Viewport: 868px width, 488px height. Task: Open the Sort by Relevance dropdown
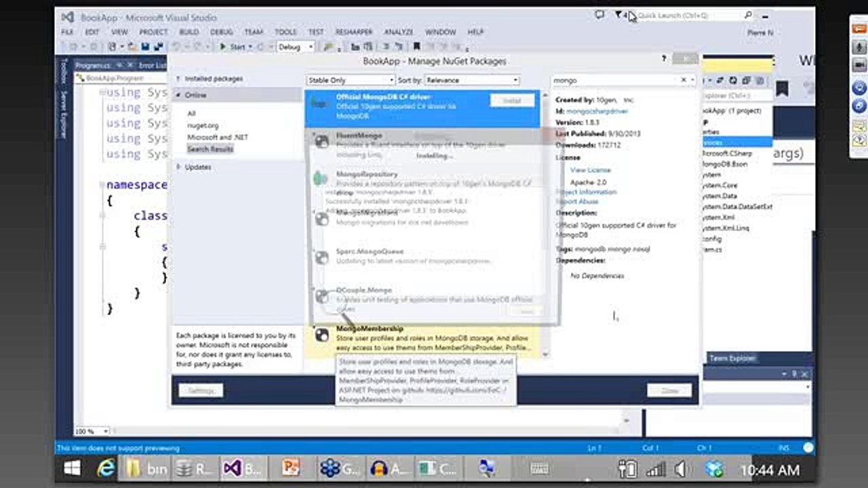point(472,80)
